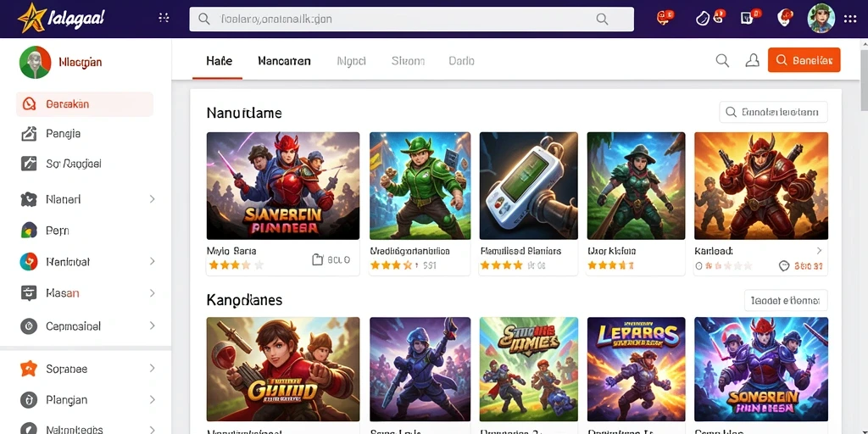Select the Pangia sidebar icon
868x434 pixels.
(x=29, y=133)
